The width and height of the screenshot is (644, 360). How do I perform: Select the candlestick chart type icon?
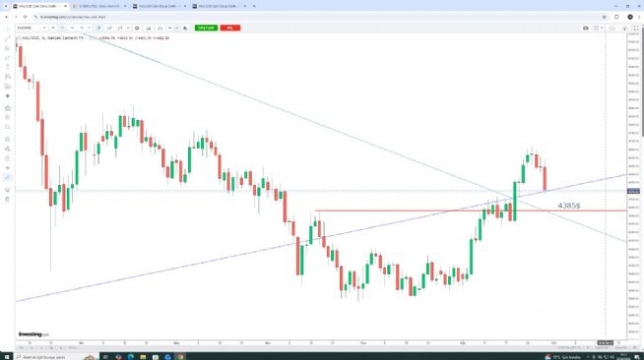click(x=98, y=28)
